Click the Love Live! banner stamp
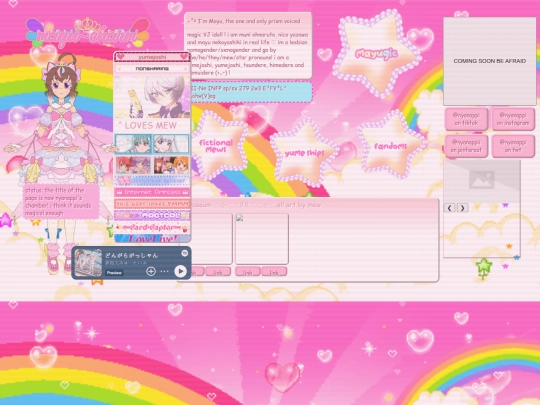The image size is (540, 405). [152, 238]
